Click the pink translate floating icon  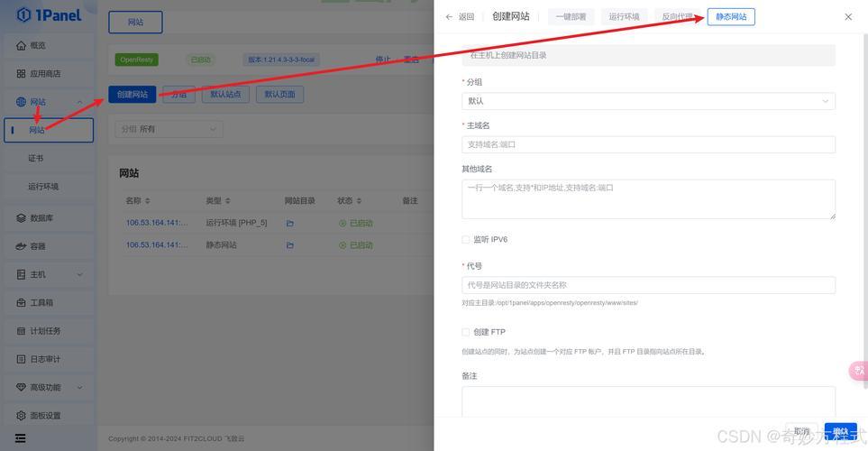858,371
